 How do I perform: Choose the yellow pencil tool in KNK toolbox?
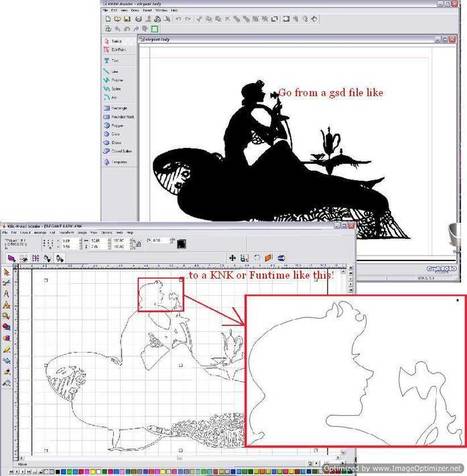point(6,350)
